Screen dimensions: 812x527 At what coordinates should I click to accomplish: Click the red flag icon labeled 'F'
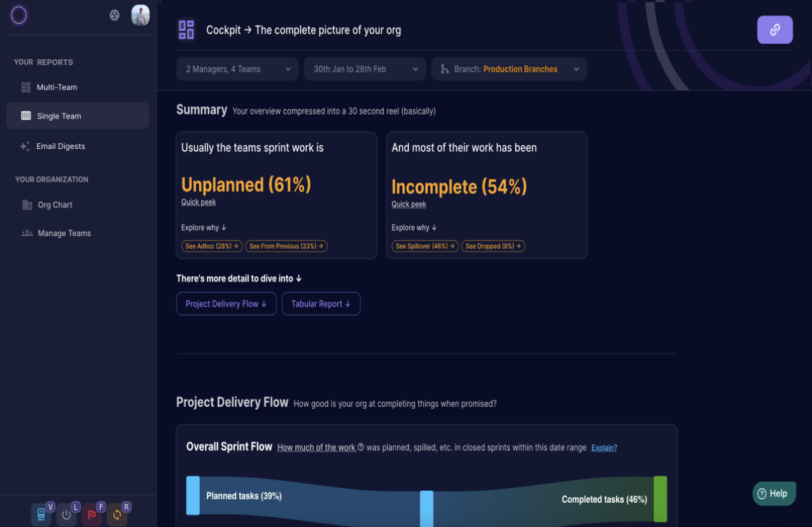pyautogui.click(x=92, y=514)
